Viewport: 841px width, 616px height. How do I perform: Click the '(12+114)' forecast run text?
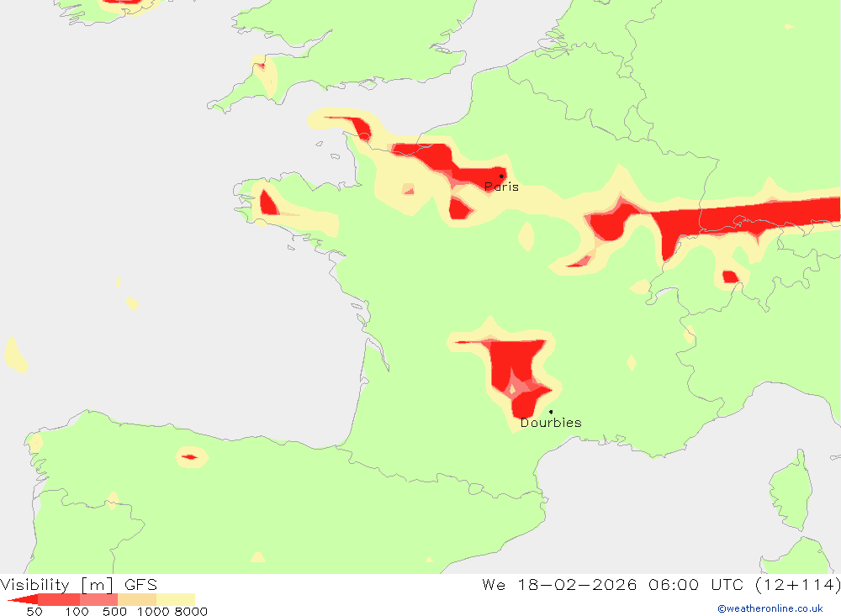click(798, 584)
